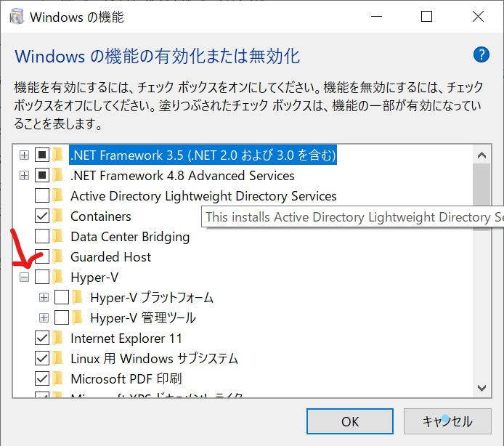Click the feature list scrollbar down arrow
504x446 pixels.
(481, 388)
